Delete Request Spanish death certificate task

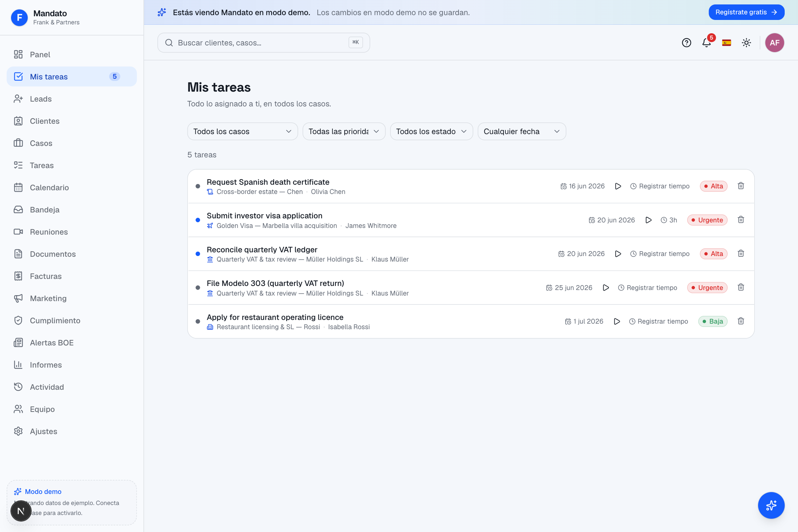[741, 186]
